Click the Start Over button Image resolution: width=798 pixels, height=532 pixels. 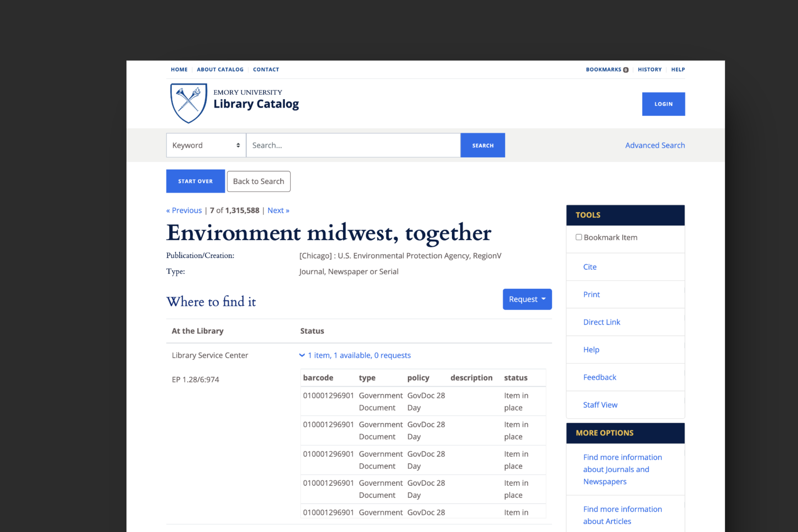point(195,181)
